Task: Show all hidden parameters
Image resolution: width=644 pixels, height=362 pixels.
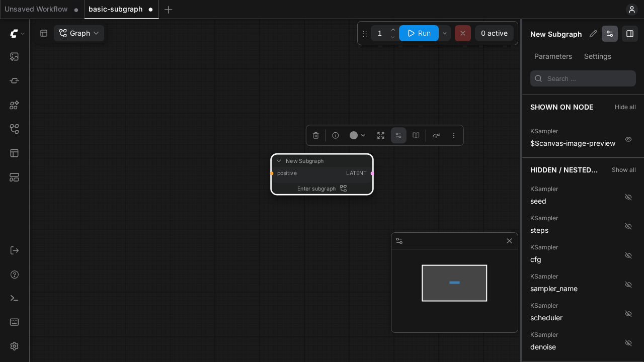Action: tap(624, 170)
